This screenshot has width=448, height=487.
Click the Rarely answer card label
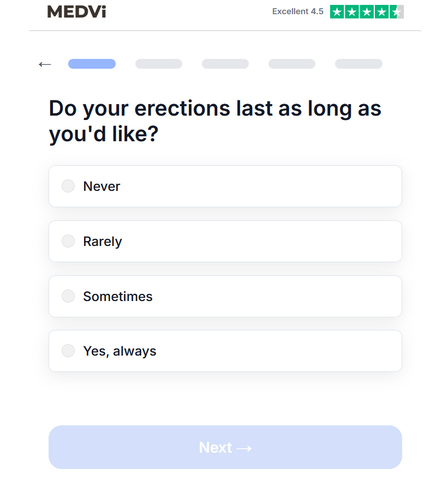(103, 242)
